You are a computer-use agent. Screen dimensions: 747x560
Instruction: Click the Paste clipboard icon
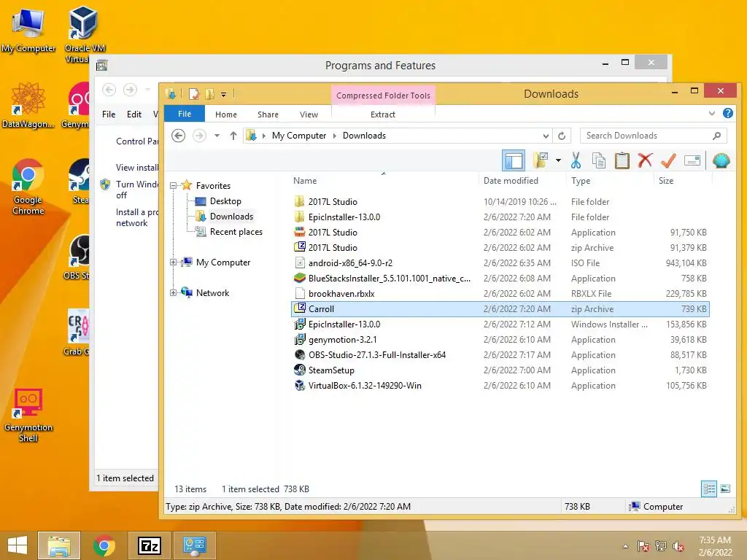622,160
